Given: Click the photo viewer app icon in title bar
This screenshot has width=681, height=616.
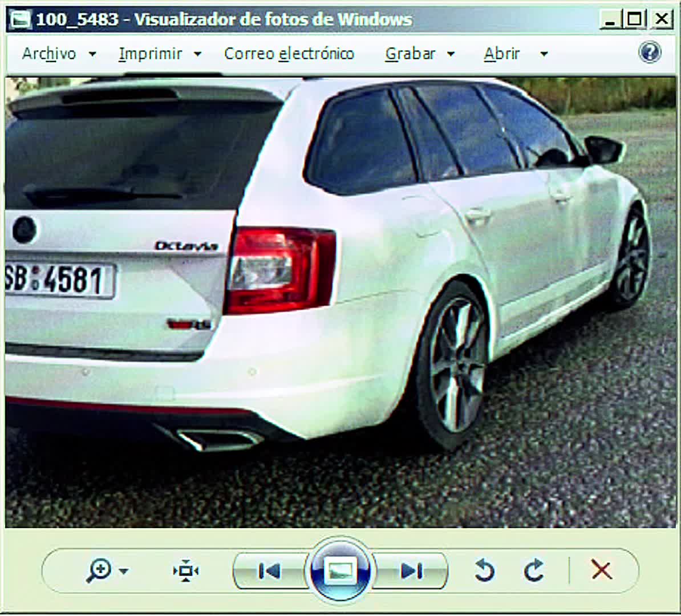Looking at the screenshot, I should (20, 20).
